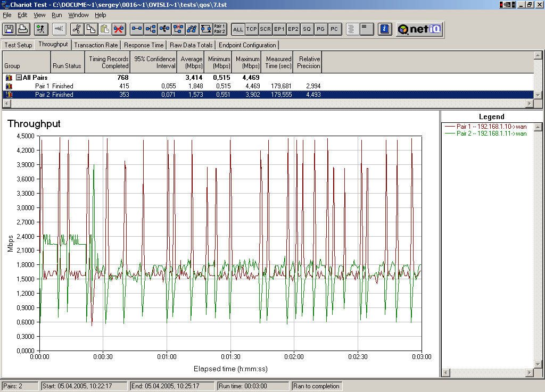Viewport: 545px width, 392px height.
Task: Open the blue info help icon
Action: pyautogui.click(x=385, y=29)
